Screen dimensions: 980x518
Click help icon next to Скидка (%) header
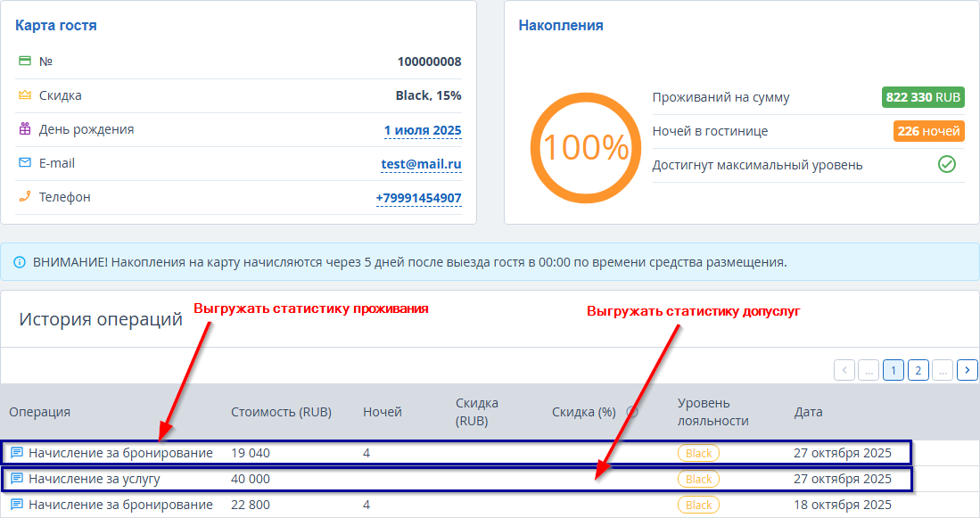pyautogui.click(x=632, y=412)
